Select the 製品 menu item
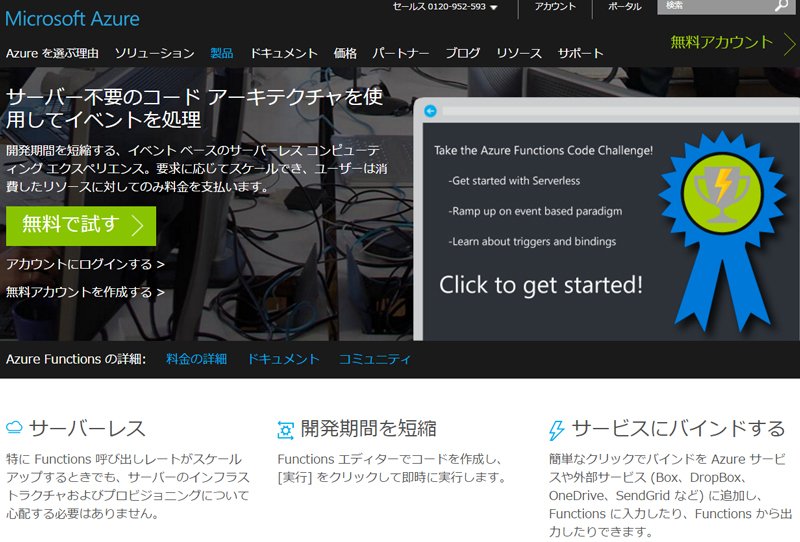The height and width of the screenshot is (542, 800). tap(221, 53)
